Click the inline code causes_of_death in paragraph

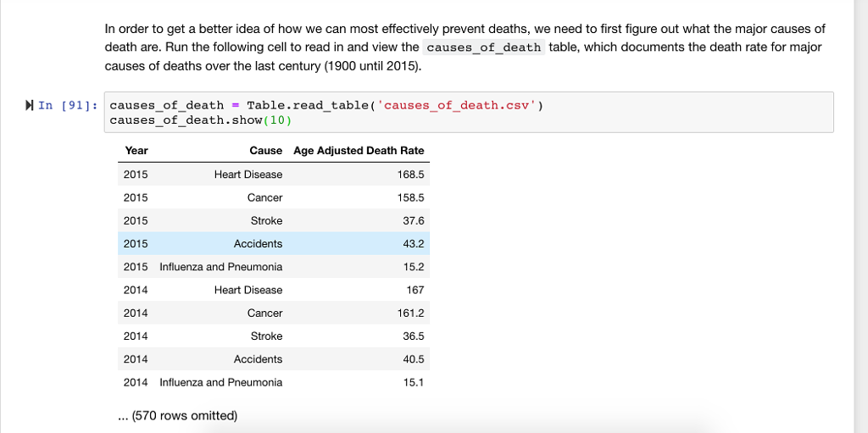[x=484, y=47]
